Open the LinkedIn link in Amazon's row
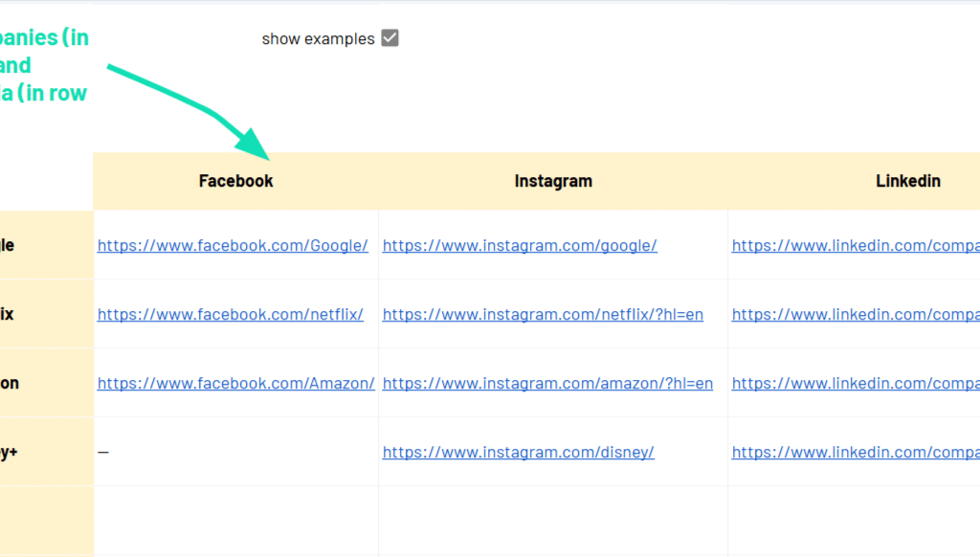980x557 pixels. pos(855,383)
